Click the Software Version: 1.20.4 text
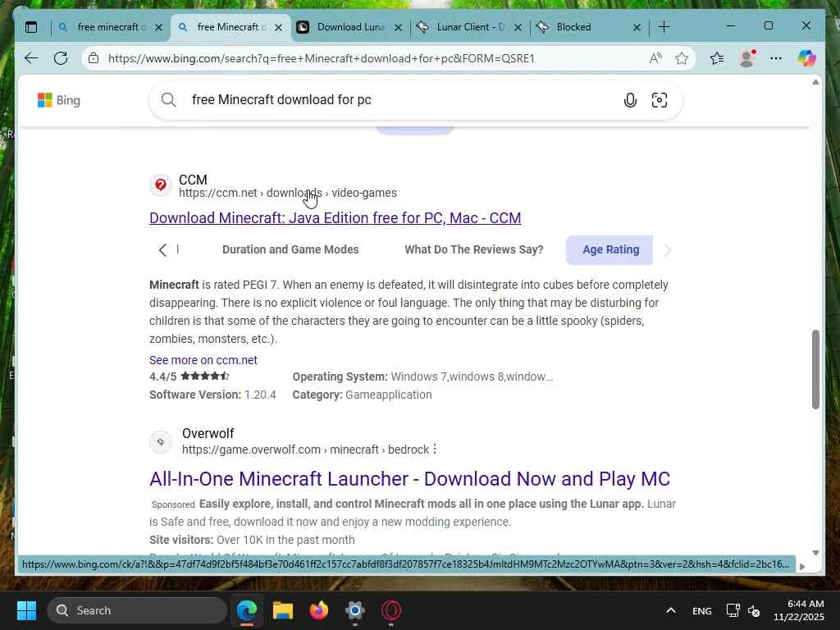 (x=212, y=395)
